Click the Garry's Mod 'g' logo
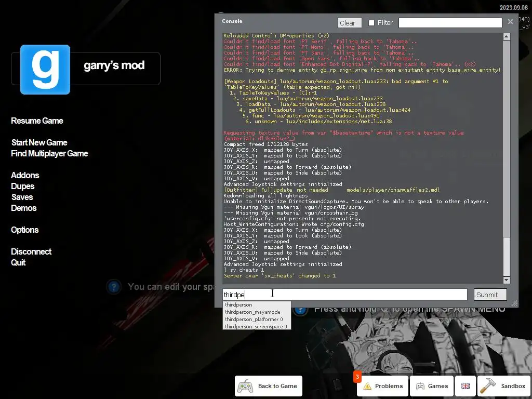 [45, 70]
